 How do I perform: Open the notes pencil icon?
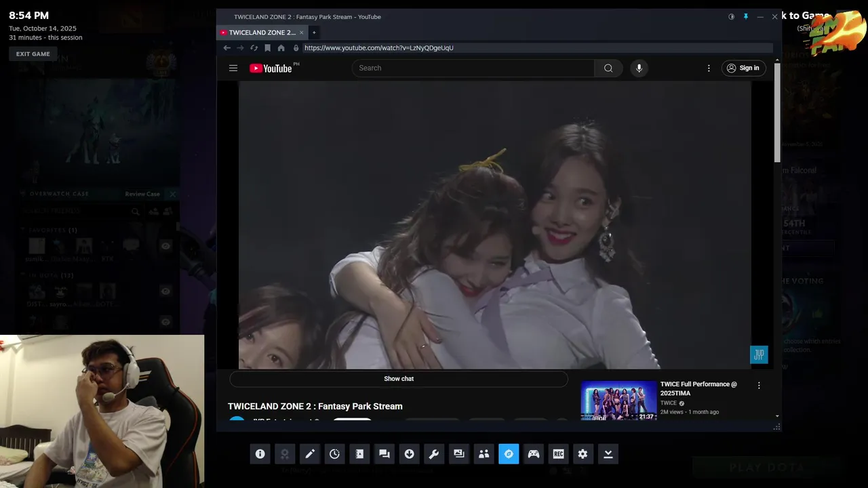[310, 454]
